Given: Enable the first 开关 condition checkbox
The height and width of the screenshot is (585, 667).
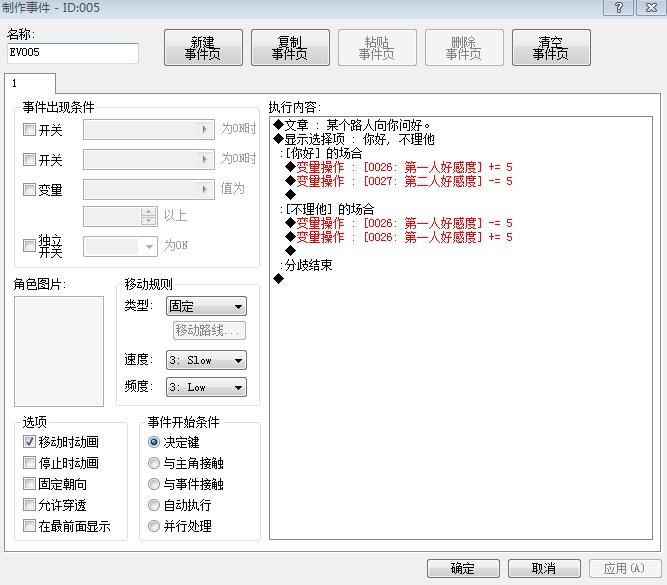Looking at the screenshot, I should point(29,130).
